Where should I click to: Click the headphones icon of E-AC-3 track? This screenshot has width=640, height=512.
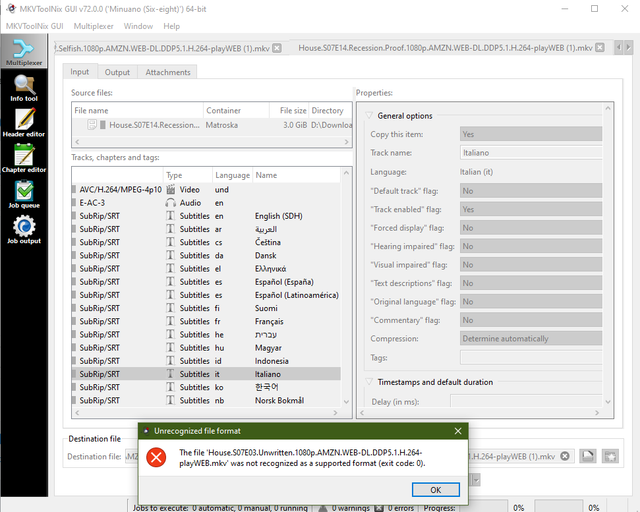[x=171, y=203]
